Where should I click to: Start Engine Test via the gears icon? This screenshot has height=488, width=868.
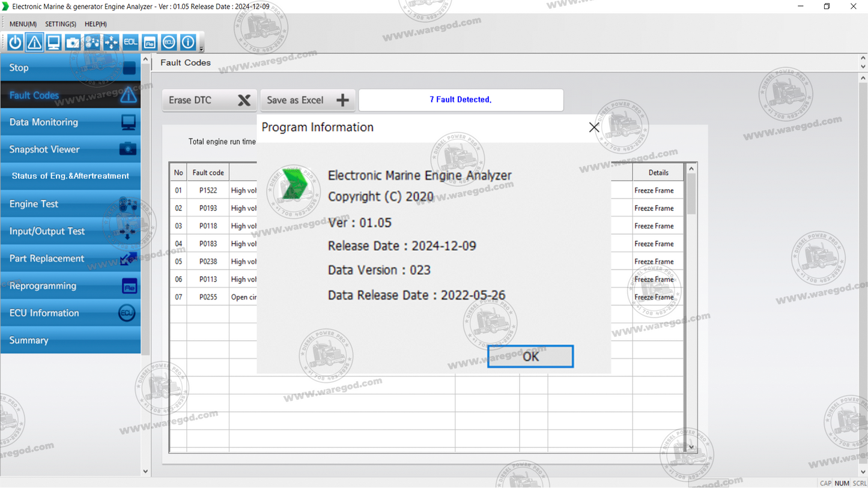pos(92,42)
